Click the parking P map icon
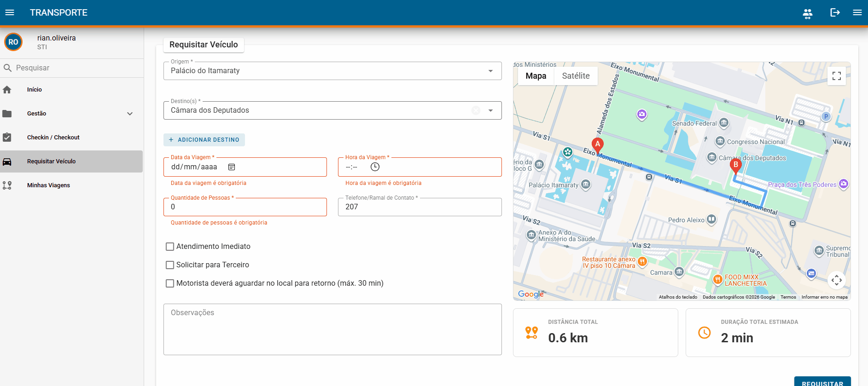This screenshot has width=868, height=386. (x=826, y=116)
